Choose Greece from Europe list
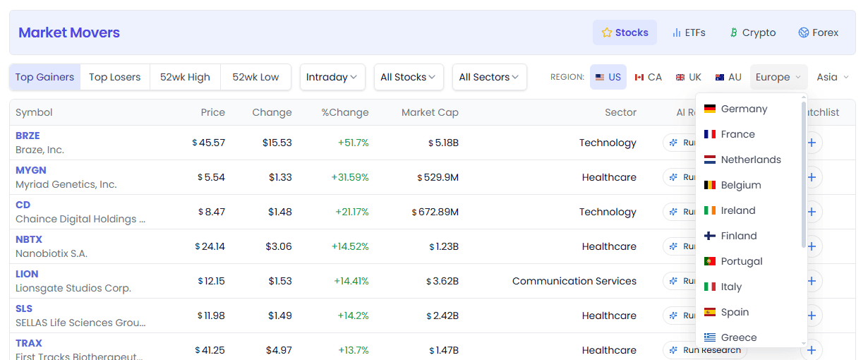 tap(748, 337)
